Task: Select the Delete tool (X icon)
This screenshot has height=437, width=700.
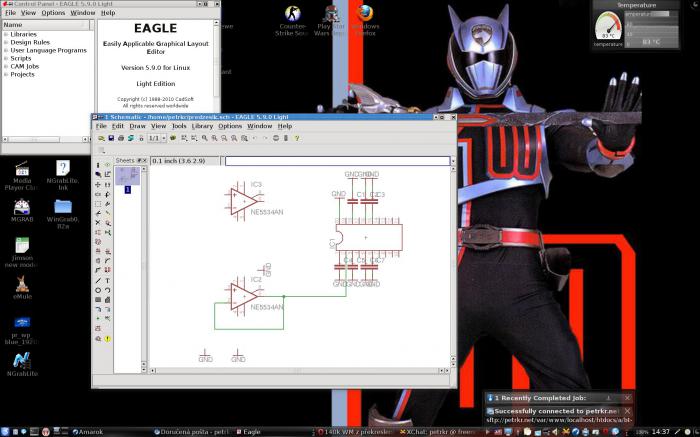Action: pyautogui.click(x=98, y=223)
